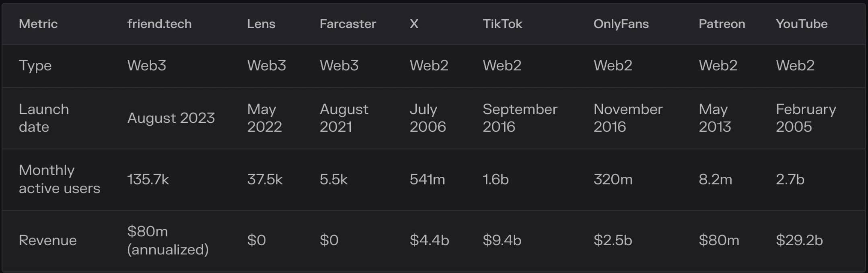The height and width of the screenshot is (273, 868).
Task: Select the Metric header cell
Action: click(38, 24)
